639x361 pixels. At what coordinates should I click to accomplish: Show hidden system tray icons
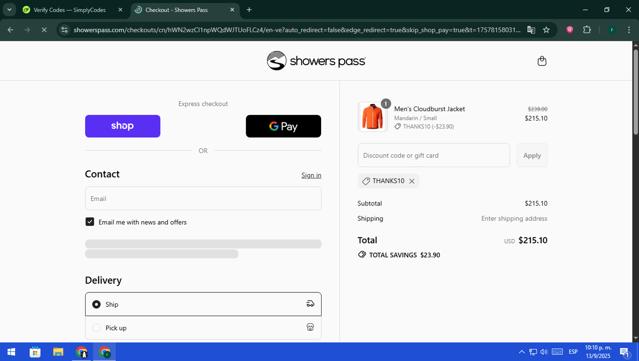tap(522, 352)
